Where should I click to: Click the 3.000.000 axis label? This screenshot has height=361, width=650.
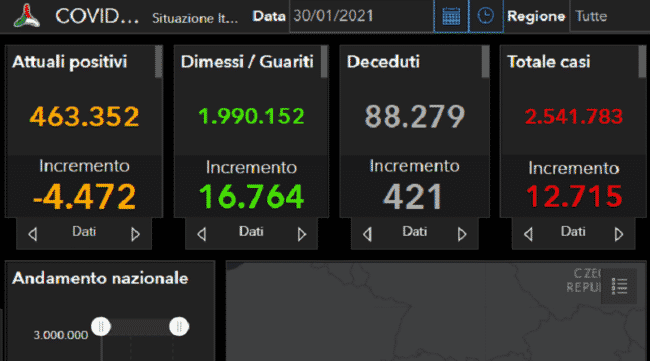click(x=61, y=335)
